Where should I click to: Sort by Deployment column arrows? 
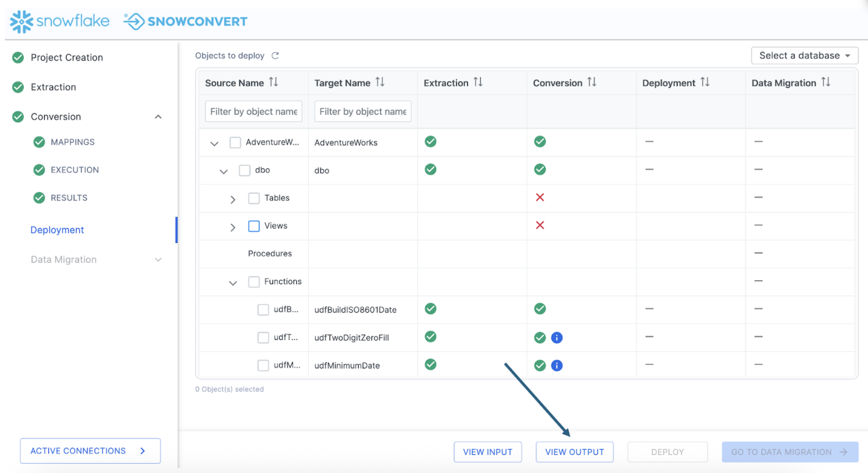click(705, 83)
